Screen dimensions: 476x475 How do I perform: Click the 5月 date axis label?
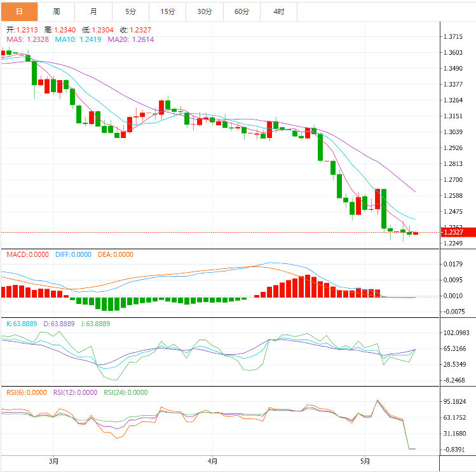click(365, 462)
